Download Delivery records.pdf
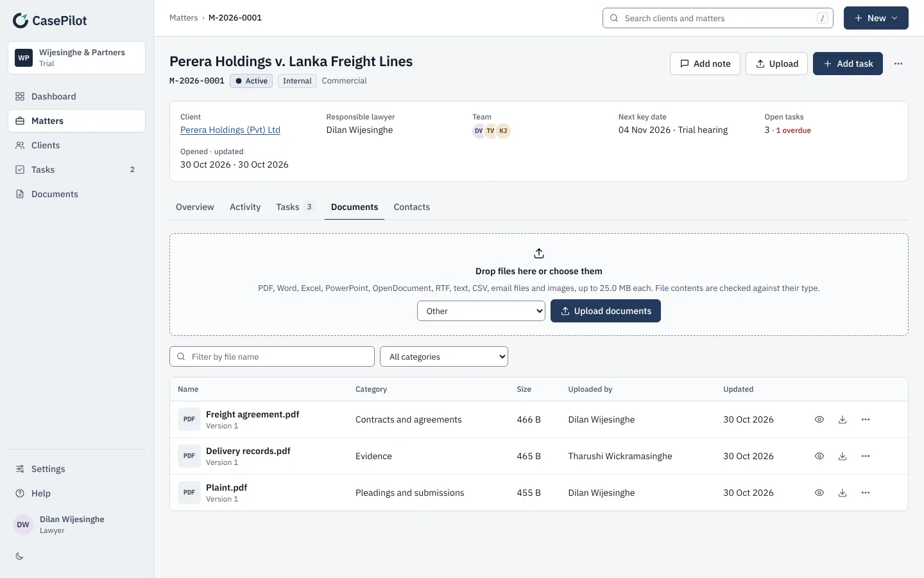The image size is (924, 578). 843,456
